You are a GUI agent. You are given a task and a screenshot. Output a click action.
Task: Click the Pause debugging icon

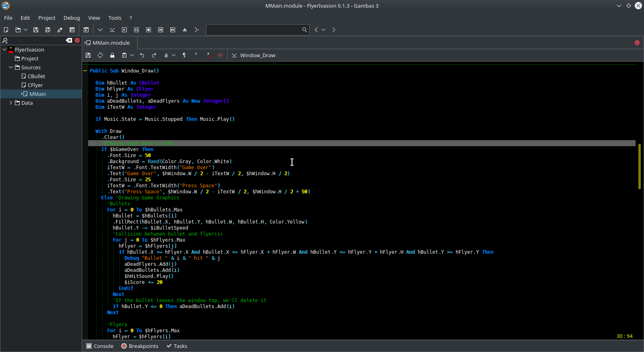pos(136,30)
